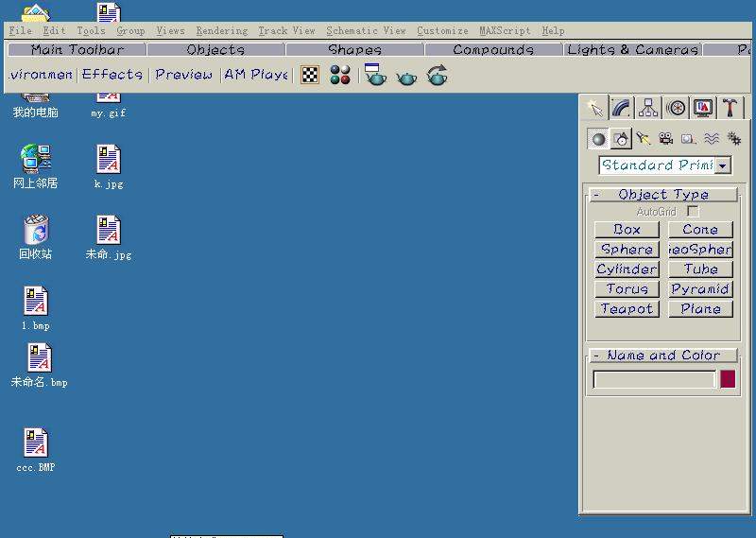This screenshot has width=756, height=538.
Task: Open the Customize menu
Action: 442,31
